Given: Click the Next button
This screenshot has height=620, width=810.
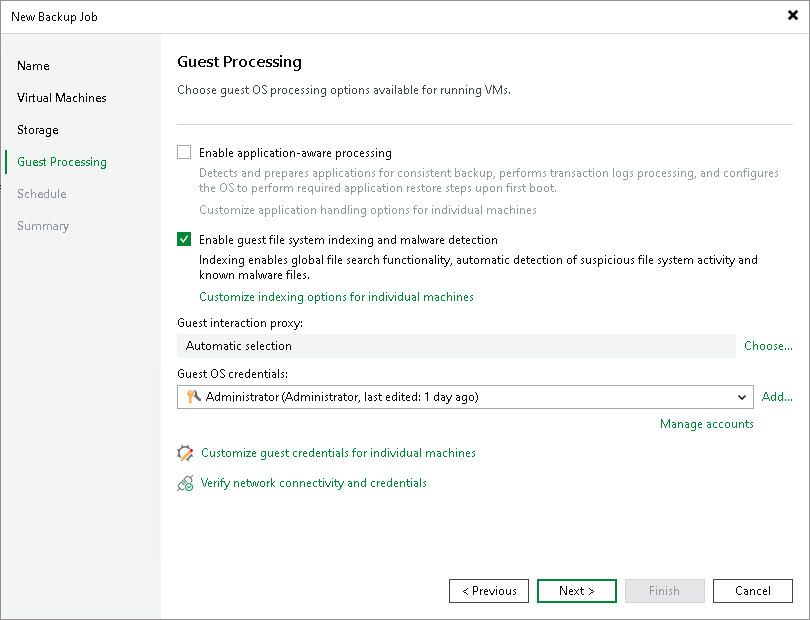Looking at the screenshot, I should [x=577, y=591].
